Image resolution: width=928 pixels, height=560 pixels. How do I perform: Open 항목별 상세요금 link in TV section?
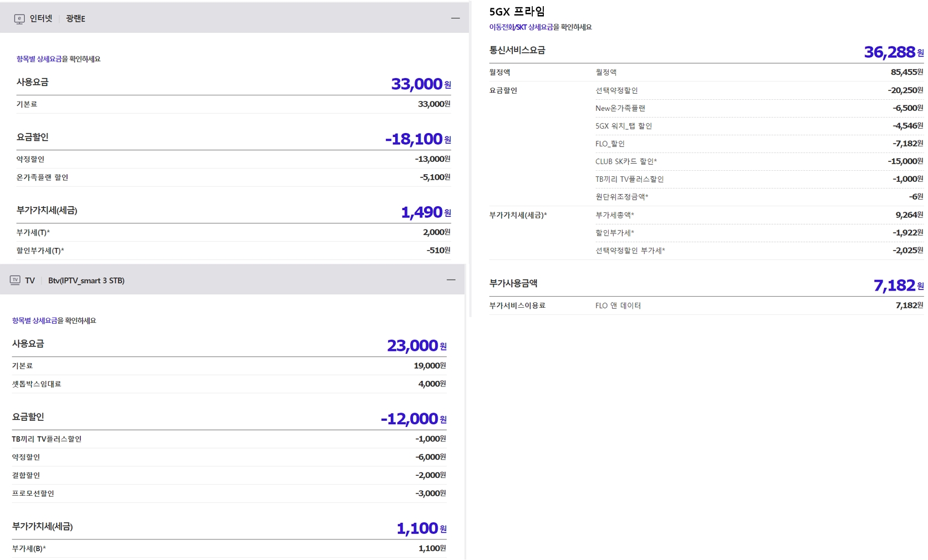(x=34, y=321)
